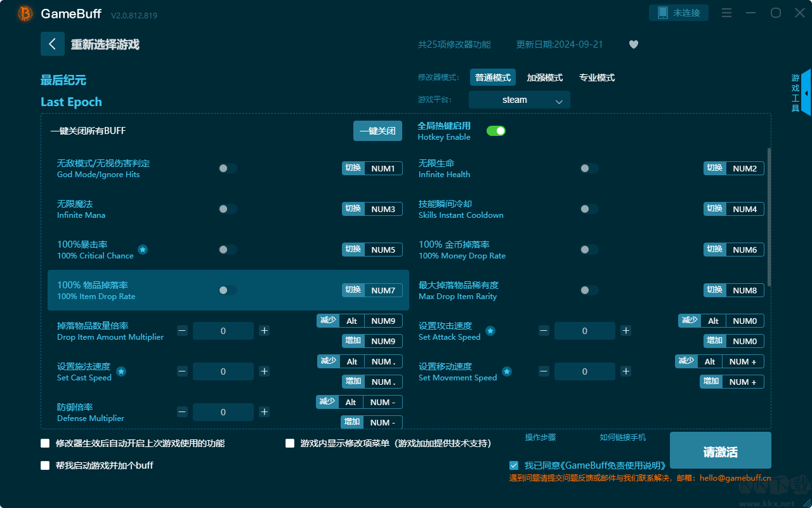Click minus for Defense Multiplier

[182, 411]
